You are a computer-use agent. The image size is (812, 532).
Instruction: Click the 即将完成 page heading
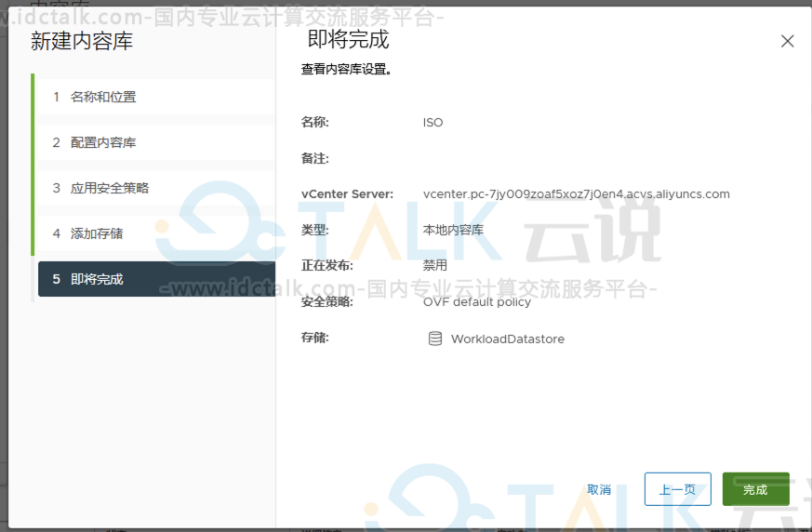[348, 39]
